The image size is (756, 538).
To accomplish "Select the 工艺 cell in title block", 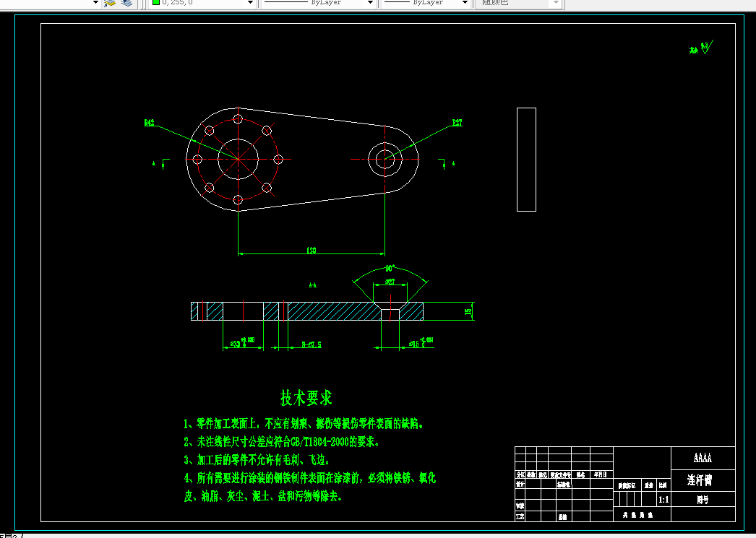I will pos(520,517).
